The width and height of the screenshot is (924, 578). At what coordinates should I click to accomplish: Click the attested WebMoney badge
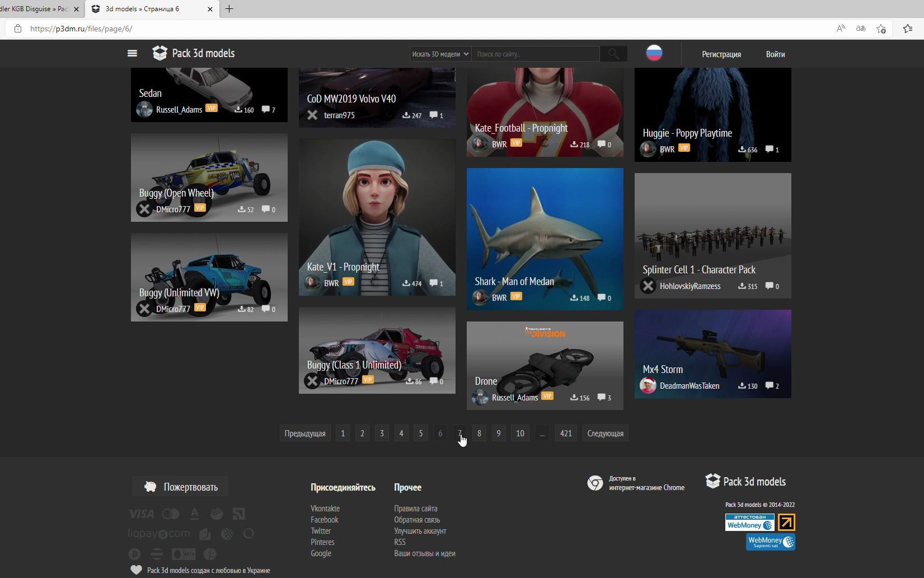pos(750,522)
